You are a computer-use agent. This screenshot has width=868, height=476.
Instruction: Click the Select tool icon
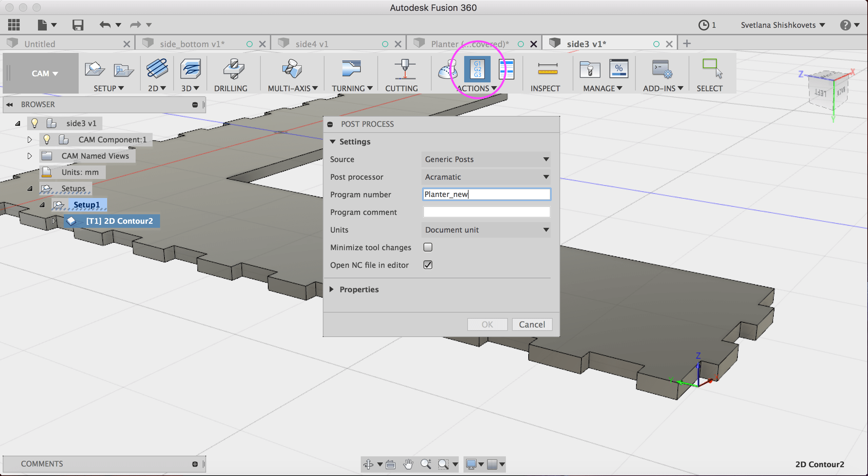coord(712,68)
